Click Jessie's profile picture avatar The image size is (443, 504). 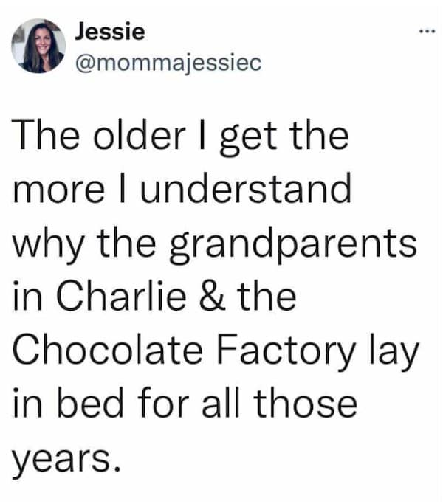coord(38,46)
